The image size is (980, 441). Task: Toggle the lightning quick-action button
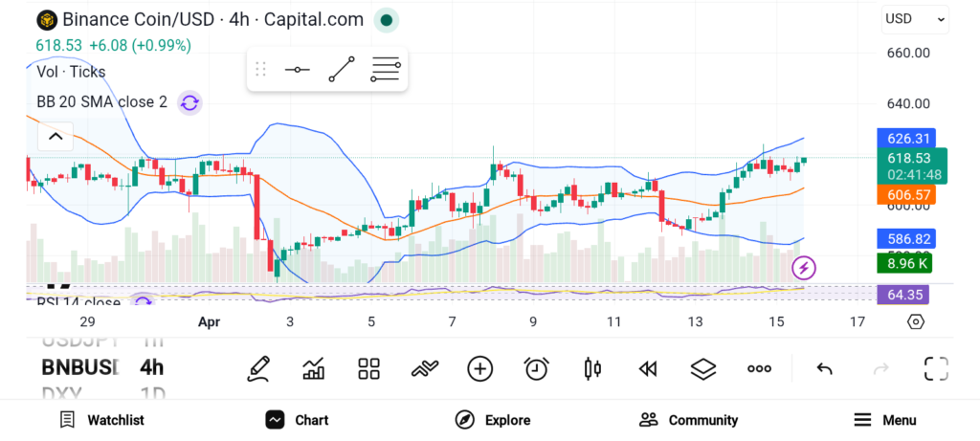coord(806,267)
